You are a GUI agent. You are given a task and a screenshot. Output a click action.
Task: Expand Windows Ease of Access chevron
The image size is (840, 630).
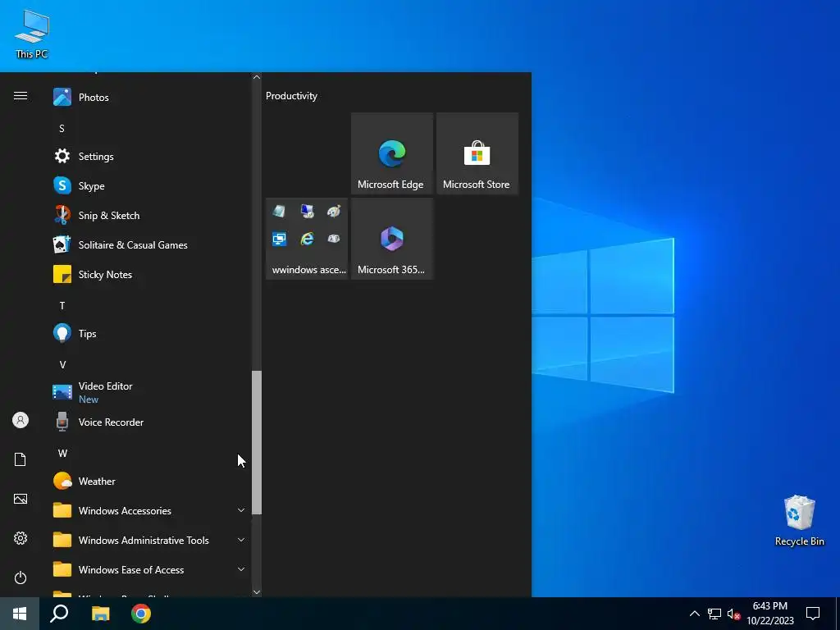pos(241,569)
